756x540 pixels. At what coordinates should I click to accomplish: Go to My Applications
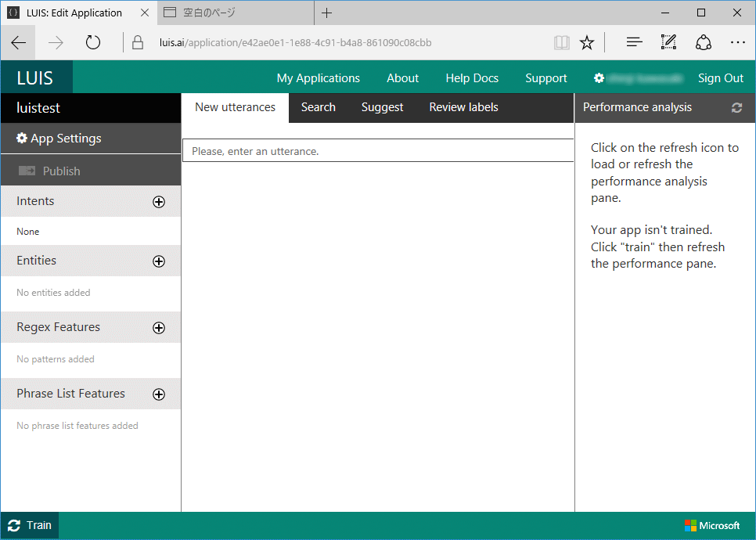(318, 78)
